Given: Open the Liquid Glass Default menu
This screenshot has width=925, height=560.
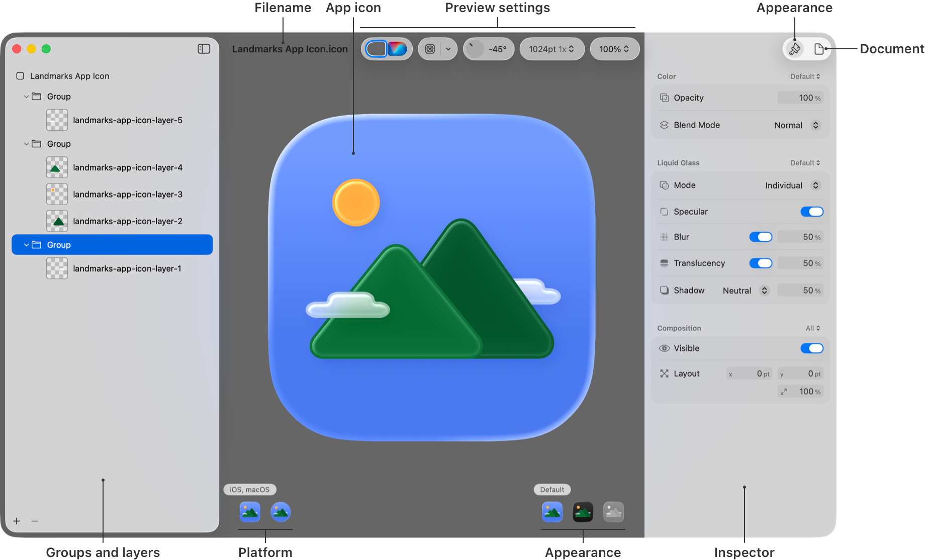Looking at the screenshot, I should (x=805, y=163).
